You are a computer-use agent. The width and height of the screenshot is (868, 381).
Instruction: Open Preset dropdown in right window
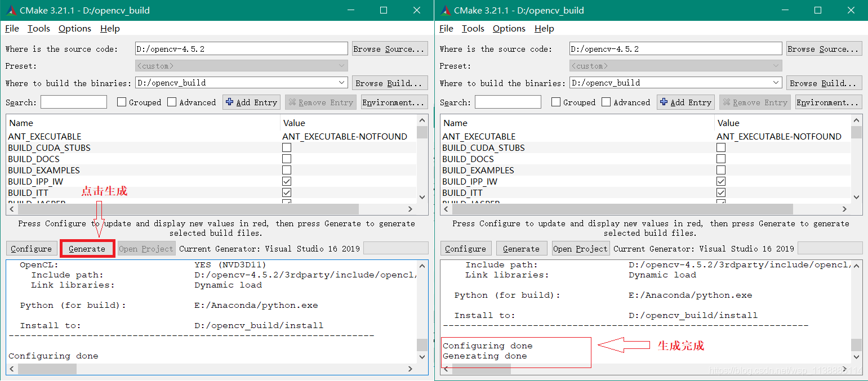pyautogui.click(x=676, y=66)
